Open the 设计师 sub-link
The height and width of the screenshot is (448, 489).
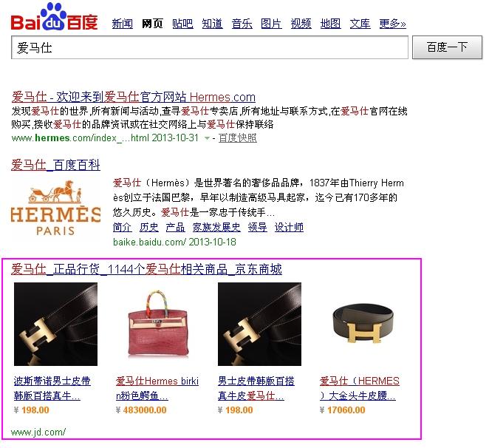coord(289,227)
